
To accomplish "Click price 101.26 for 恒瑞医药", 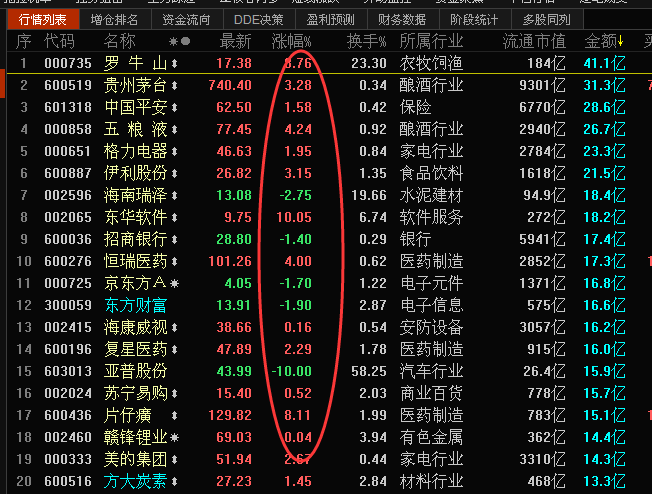I will pyautogui.click(x=230, y=262).
